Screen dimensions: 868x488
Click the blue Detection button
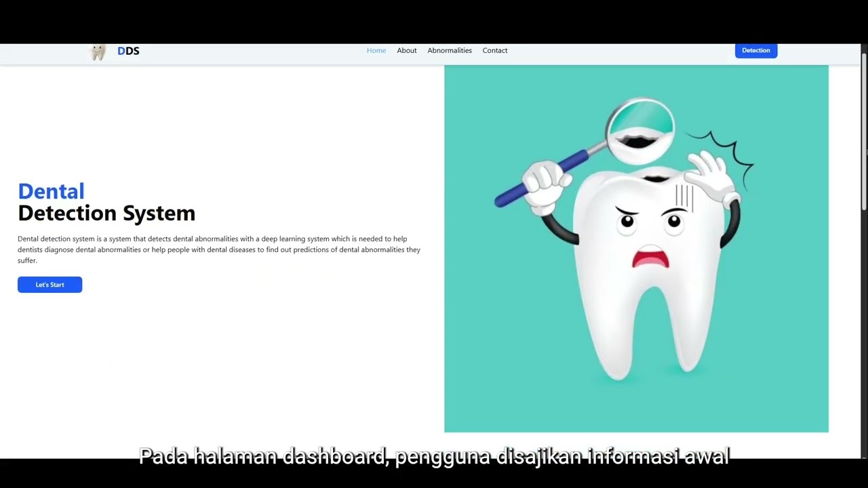[756, 51]
